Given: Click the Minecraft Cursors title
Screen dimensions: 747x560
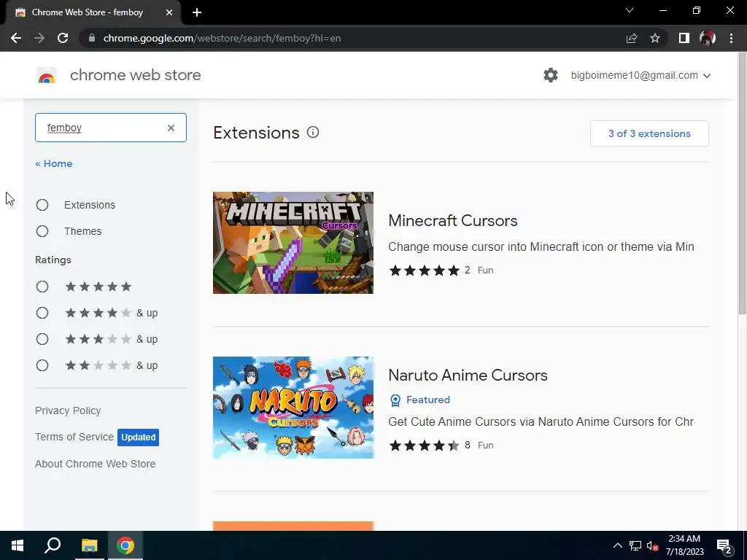Looking at the screenshot, I should point(452,220).
